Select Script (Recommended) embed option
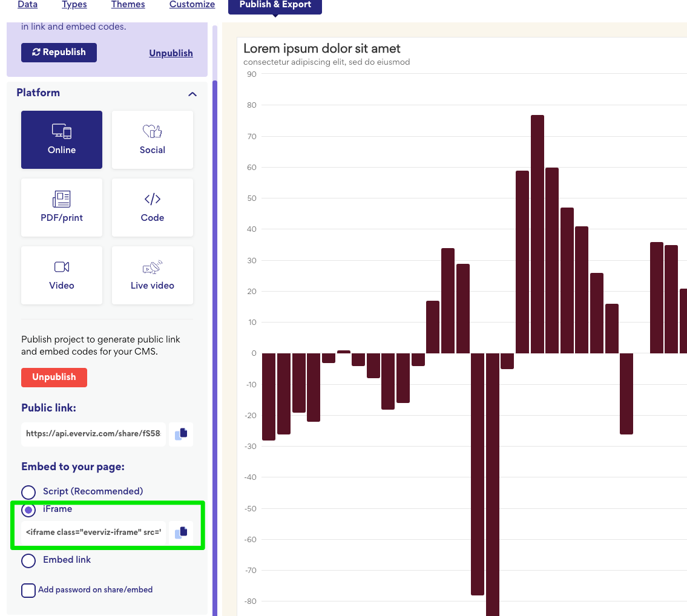 [28, 492]
